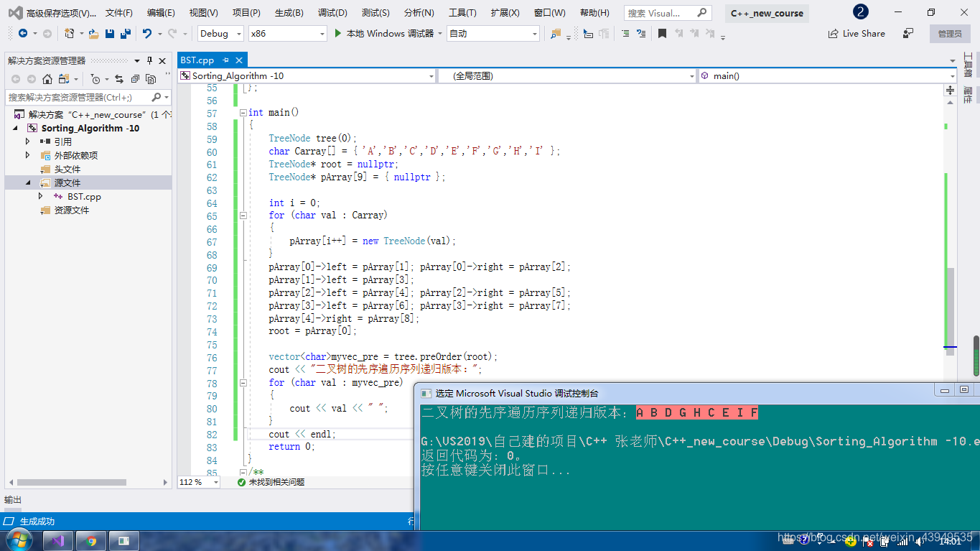Click the Visual Studio search box

[x=667, y=13]
